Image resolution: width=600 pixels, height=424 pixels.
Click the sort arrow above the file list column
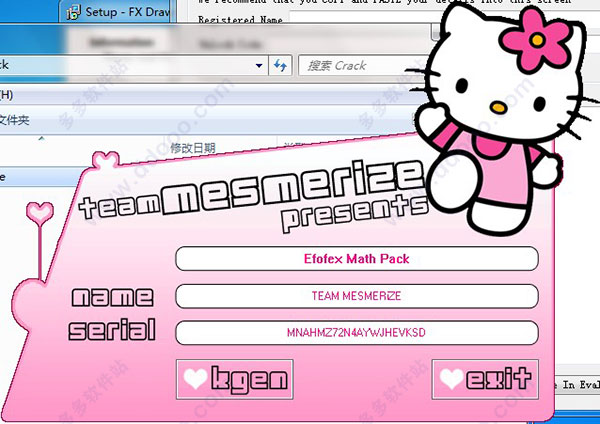tap(41, 138)
